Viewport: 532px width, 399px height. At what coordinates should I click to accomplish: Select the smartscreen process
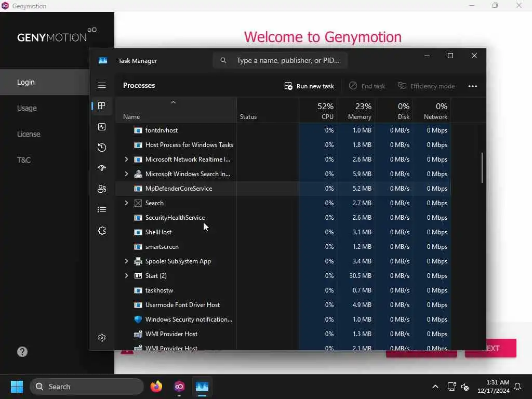[x=283, y=247]
